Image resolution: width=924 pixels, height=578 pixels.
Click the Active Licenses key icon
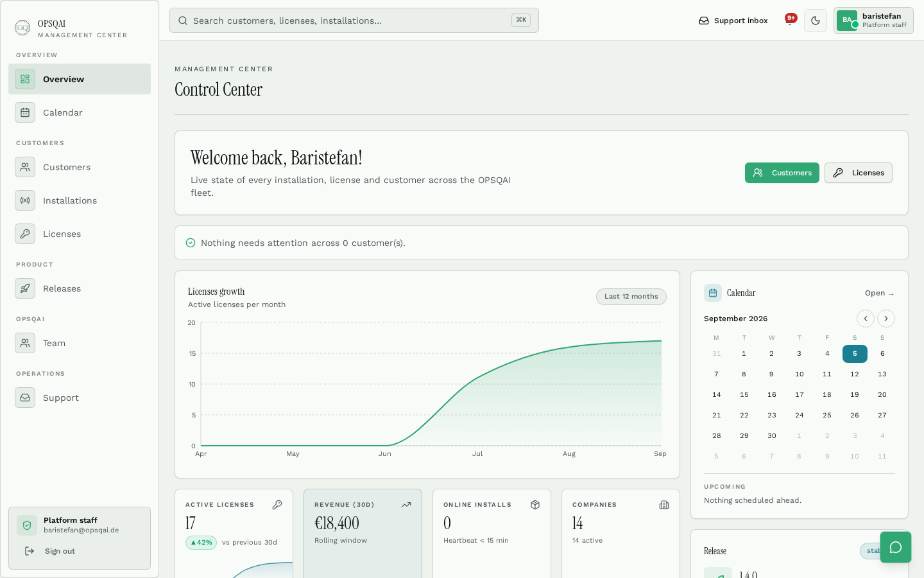(277, 505)
